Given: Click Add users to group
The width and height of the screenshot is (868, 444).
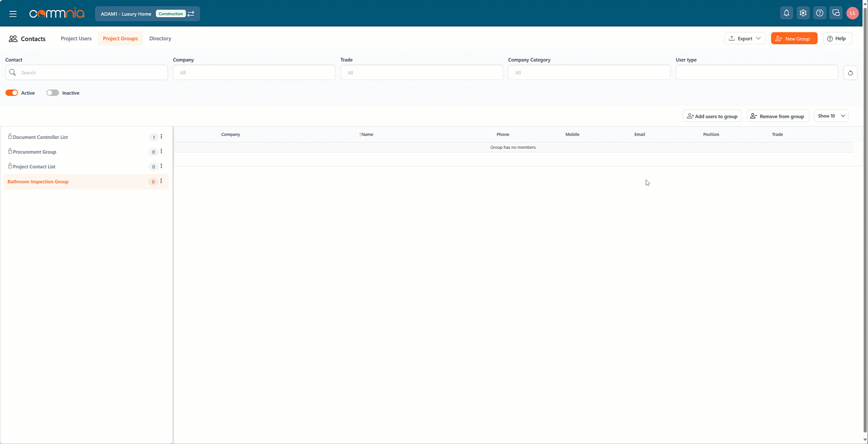Looking at the screenshot, I should (712, 116).
